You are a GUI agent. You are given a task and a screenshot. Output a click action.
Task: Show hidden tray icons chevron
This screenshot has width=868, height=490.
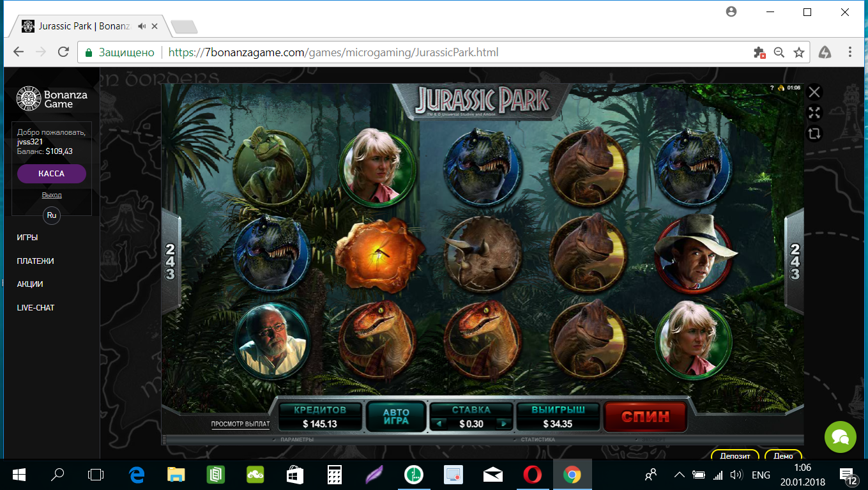(680, 475)
